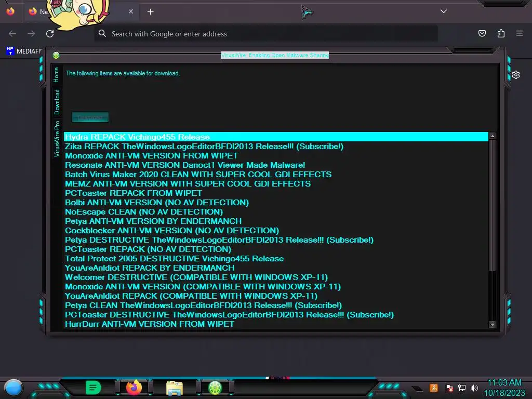Expand the list-all-tabs chevron
The height and width of the screenshot is (399, 532).
[444, 11]
